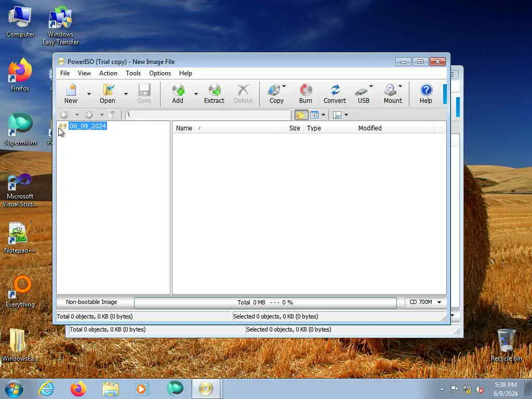Open an image with the Open icon
This screenshot has width=532, height=399.
(x=108, y=94)
